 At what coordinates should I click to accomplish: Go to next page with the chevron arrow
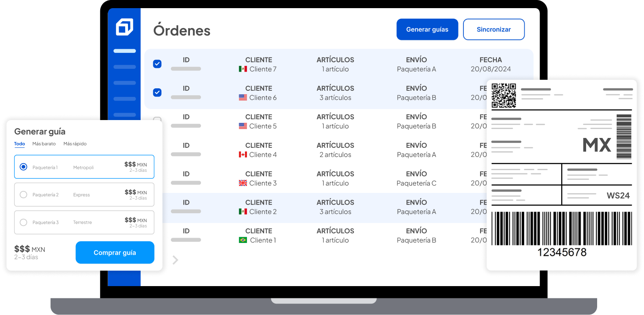176,260
